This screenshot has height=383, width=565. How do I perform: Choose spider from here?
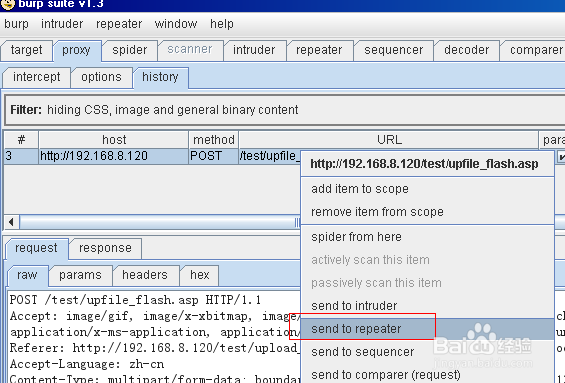click(427, 237)
